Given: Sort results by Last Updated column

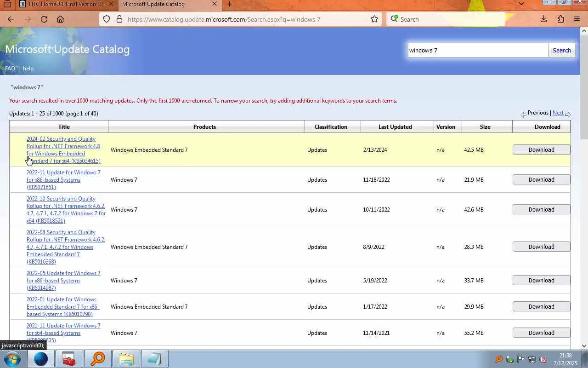Looking at the screenshot, I should [x=395, y=126].
